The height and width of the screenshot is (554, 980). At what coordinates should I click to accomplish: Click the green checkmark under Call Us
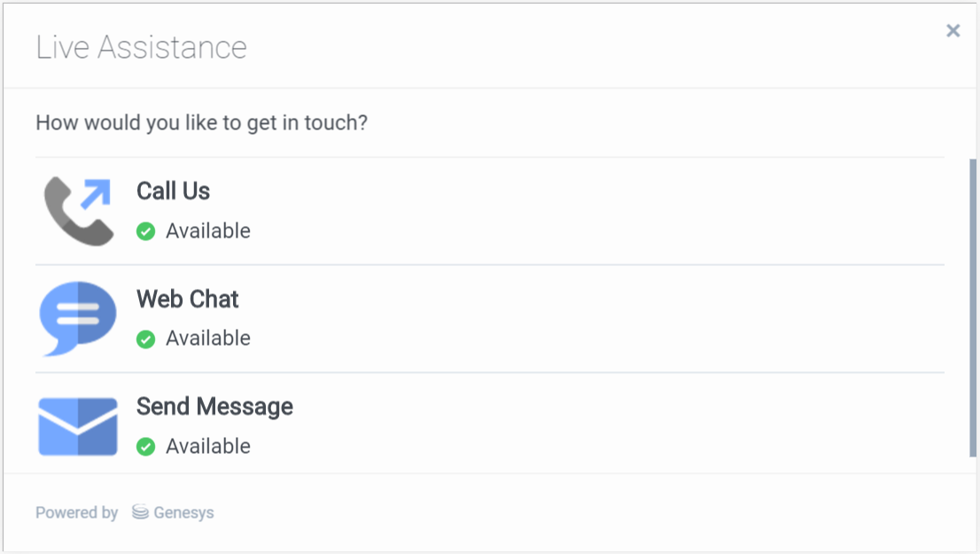[146, 231]
